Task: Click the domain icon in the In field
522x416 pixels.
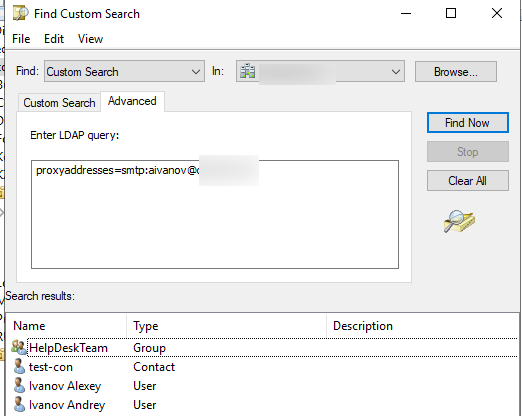Action: pos(247,71)
